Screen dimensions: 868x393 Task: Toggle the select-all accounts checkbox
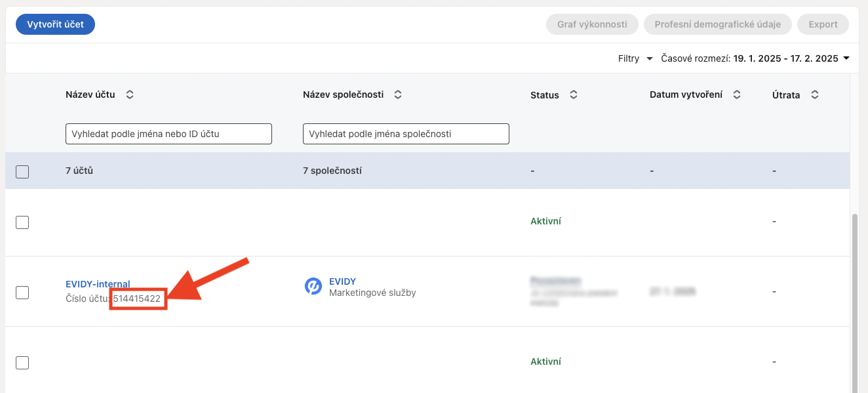pos(22,172)
